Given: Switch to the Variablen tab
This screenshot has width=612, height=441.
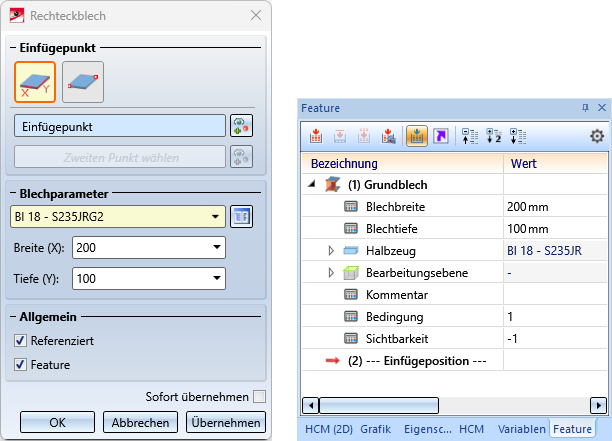Looking at the screenshot, I should [521, 429].
